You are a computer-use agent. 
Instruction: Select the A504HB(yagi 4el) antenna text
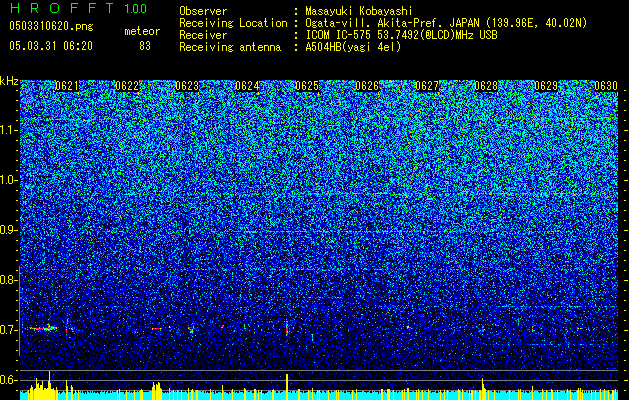(x=353, y=47)
